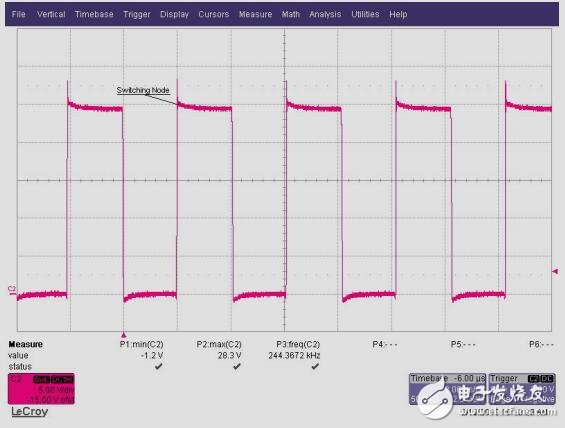Screen dimensions: 565x428
Task: Open the Vertical menu
Action: 51,14
